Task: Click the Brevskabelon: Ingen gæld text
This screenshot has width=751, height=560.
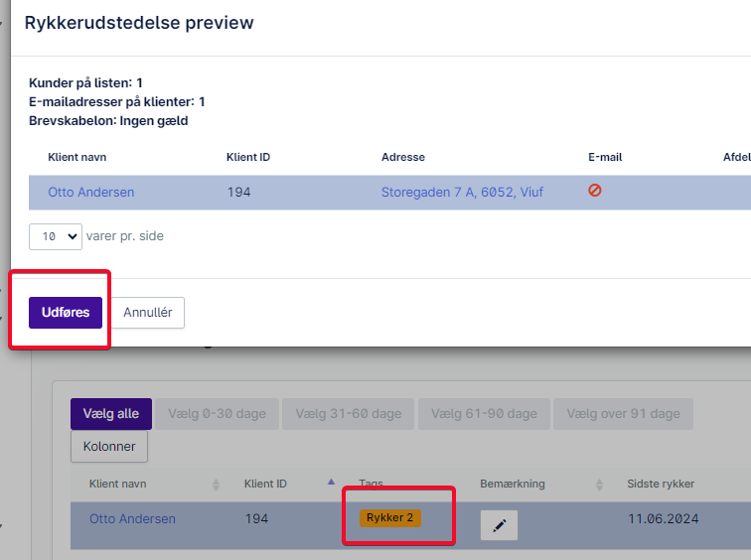Action: click(x=108, y=120)
